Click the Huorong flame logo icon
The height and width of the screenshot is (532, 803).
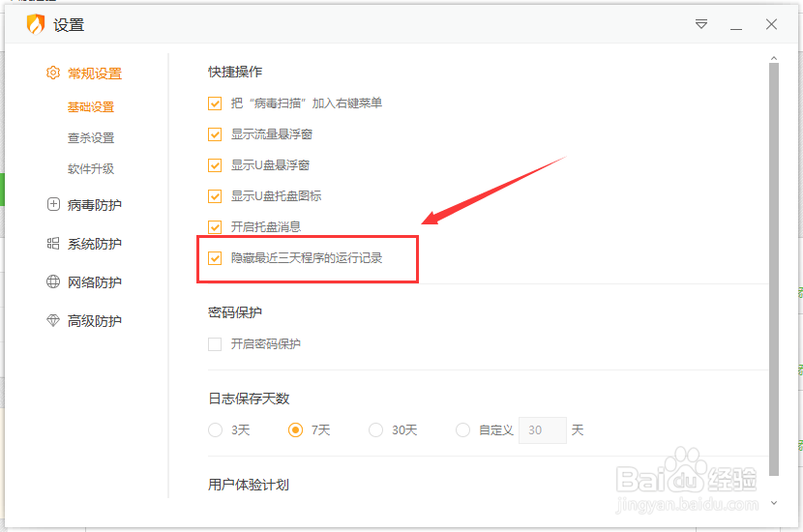pyautogui.click(x=36, y=24)
